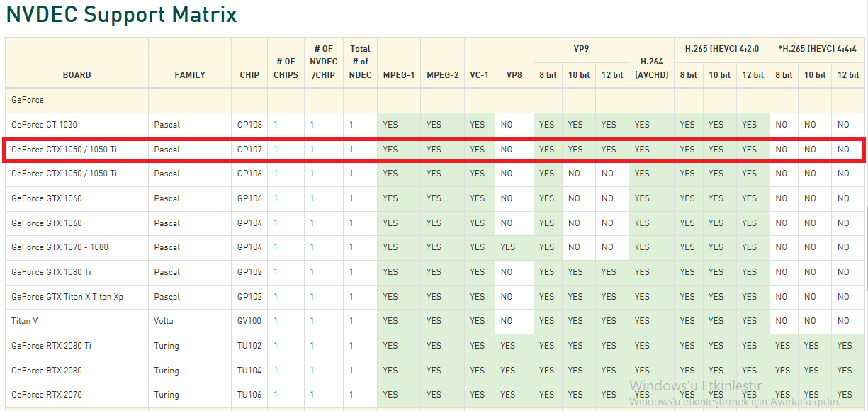Click the BOARD column header
The image size is (868, 411).
(77, 74)
